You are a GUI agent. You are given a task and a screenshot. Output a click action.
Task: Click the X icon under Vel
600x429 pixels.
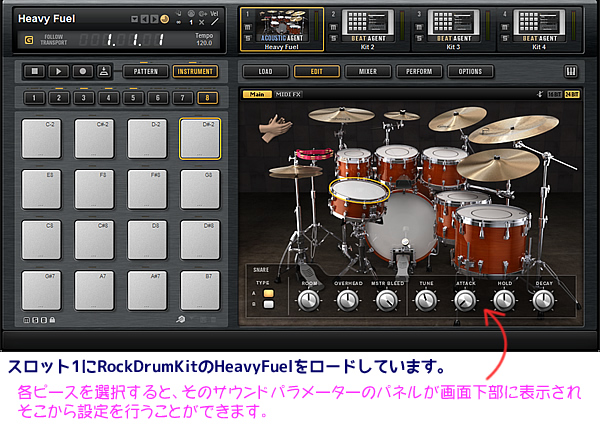pos(202,23)
